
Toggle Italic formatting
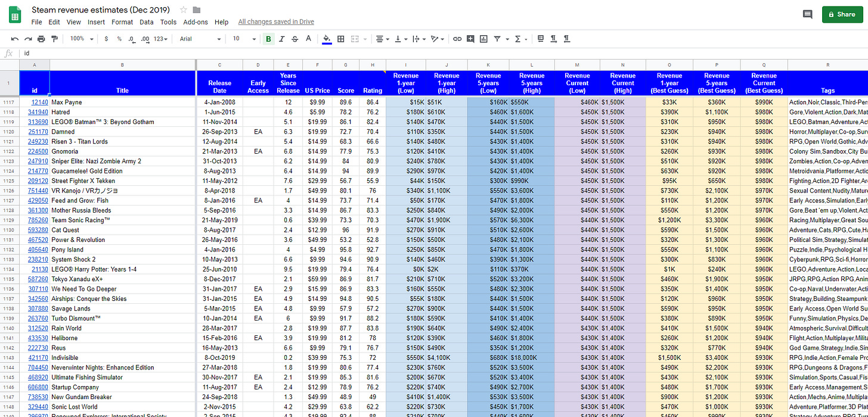pyautogui.click(x=282, y=39)
